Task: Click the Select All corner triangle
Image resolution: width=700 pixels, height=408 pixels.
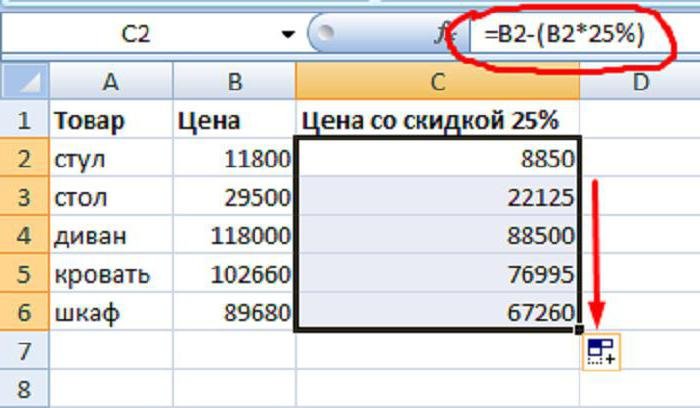Action: (25, 81)
